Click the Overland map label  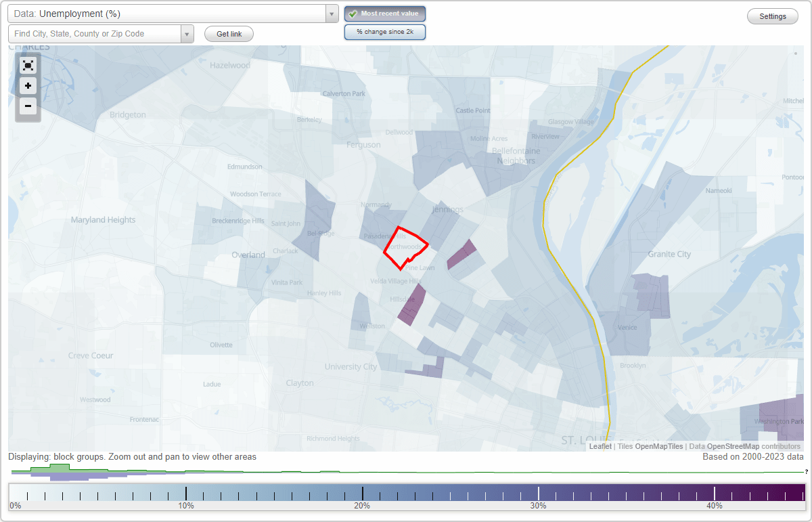click(x=248, y=255)
